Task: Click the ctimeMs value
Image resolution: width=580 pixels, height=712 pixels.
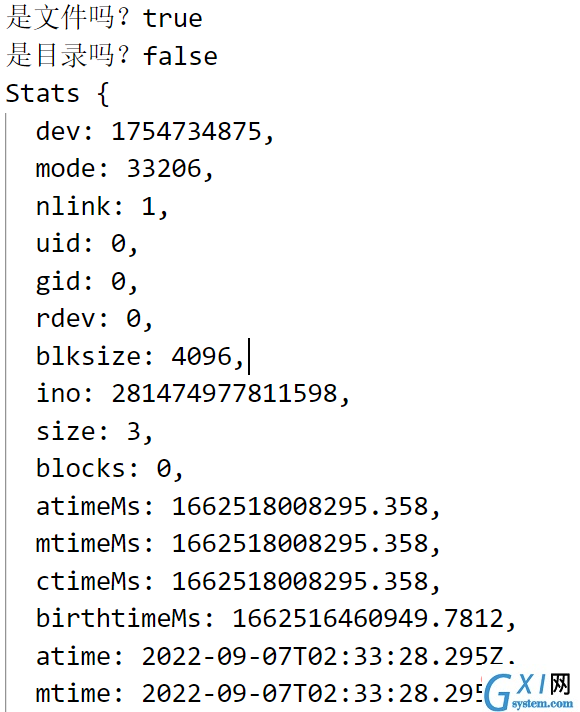Action: click(300, 582)
